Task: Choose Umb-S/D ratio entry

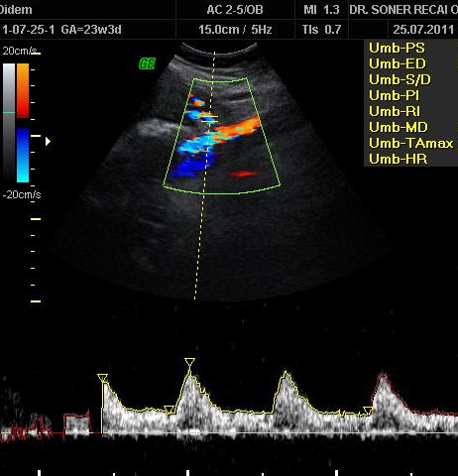Action: 400,79
